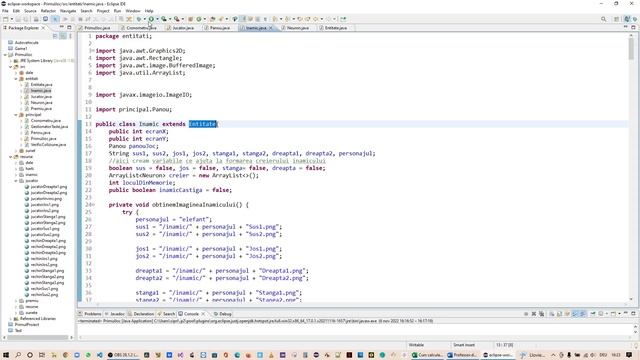Switch to the Panou.java editor tab
This screenshot has width=640, height=360.
tap(220, 28)
